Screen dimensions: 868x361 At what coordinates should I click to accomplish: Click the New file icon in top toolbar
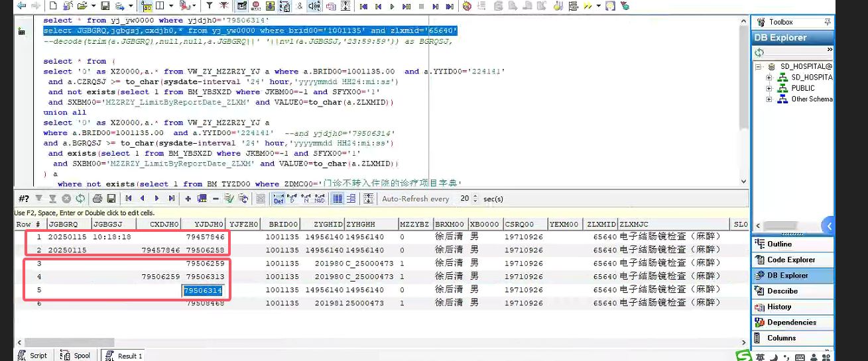[x=52, y=6]
